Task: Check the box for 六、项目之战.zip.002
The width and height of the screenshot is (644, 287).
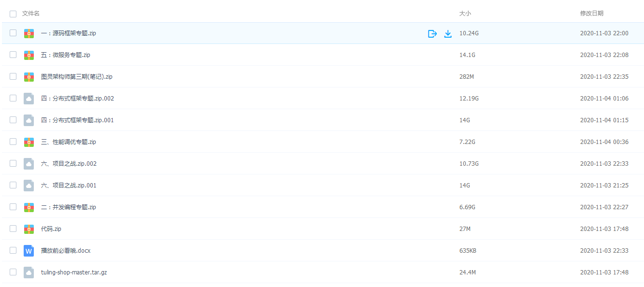Action: point(13,163)
